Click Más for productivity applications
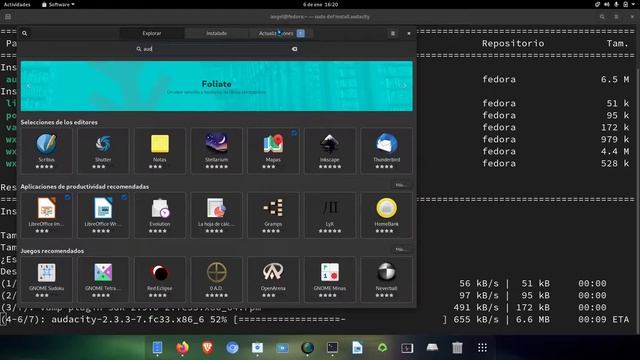 point(400,186)
